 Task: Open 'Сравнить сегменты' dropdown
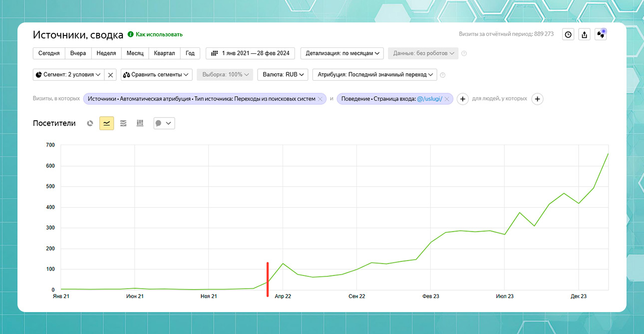coord(156,75)
